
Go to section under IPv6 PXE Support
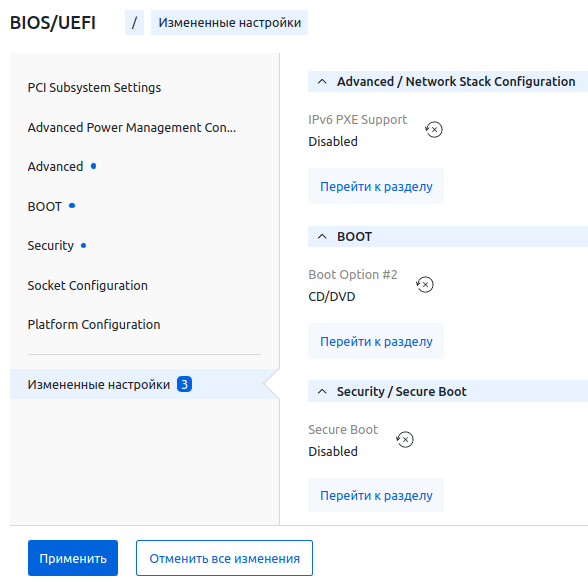tap(376, 186)
